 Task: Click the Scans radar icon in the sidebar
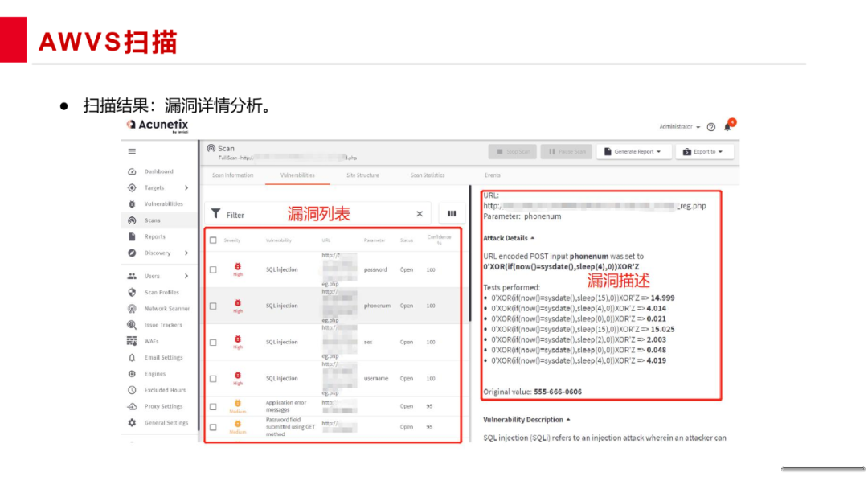(x=132, y=220)
